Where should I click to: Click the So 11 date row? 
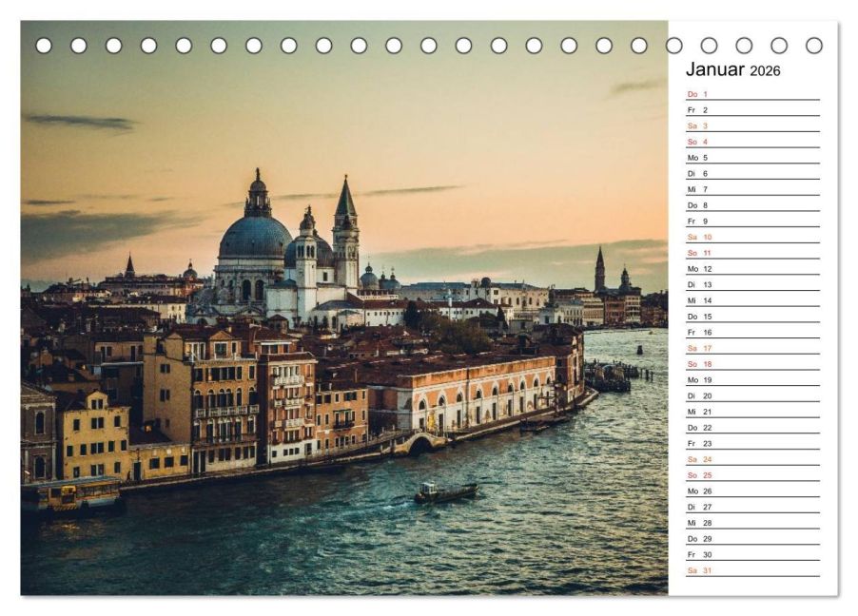(x=752, y=253)
